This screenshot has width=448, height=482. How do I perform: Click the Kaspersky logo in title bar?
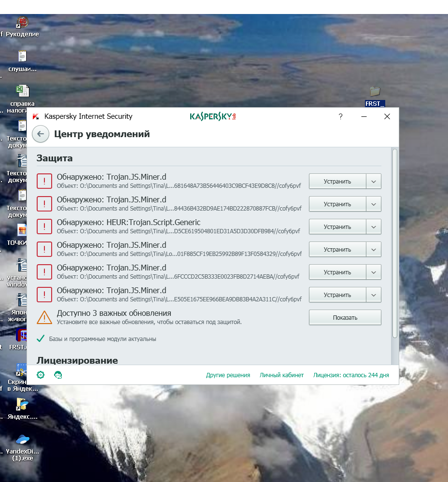(x=212, y=116)
